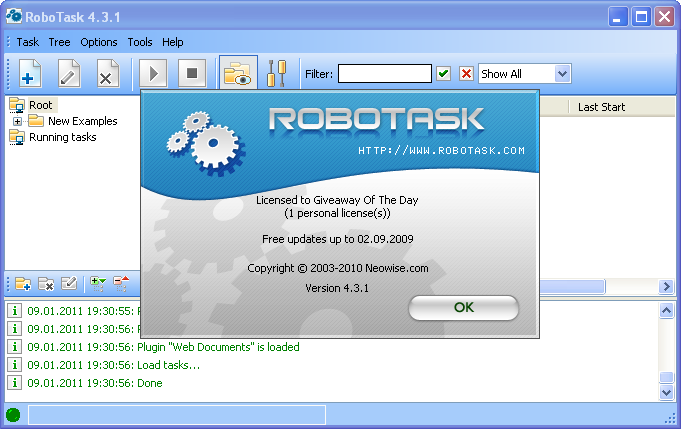Open the Task menu
This screenshot has width=681, height=429.
[x=28, y=42]
